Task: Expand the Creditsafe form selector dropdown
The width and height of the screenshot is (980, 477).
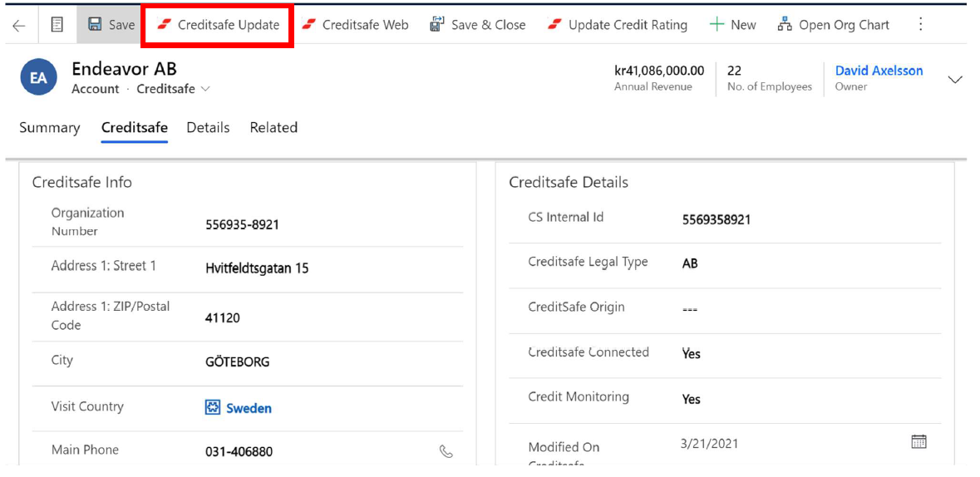Action: [205, 89]
